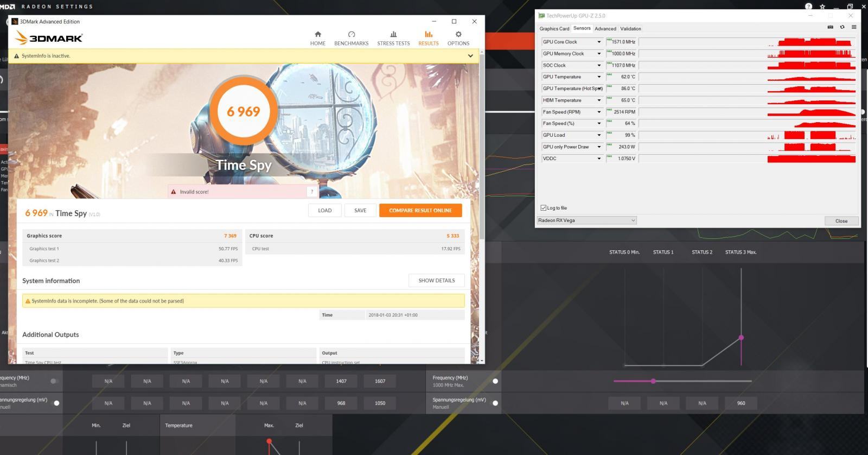This screenshot has width=868, height=455.
Task: Click the invalid score help question mark
Action: click(x=312, y=192)
